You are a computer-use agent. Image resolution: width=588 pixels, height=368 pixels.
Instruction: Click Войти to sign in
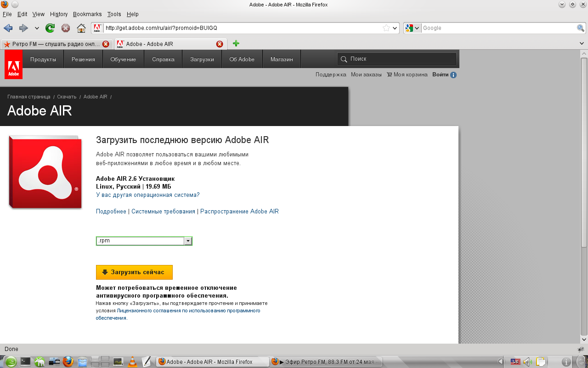coord(440,75)
